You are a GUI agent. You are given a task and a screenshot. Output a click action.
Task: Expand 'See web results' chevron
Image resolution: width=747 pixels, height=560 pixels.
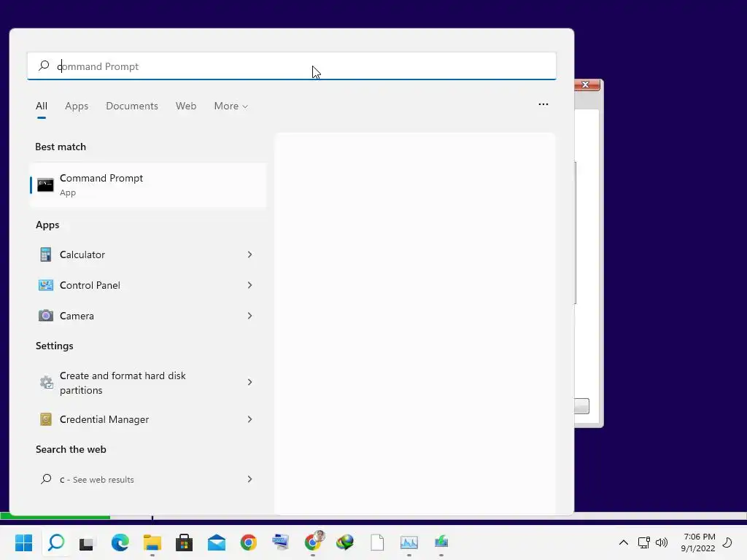249,479
